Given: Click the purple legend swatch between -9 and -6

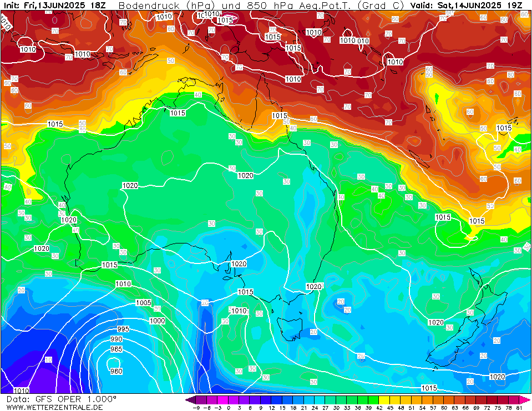Looking at the screenshot, I should coord(201,399).
